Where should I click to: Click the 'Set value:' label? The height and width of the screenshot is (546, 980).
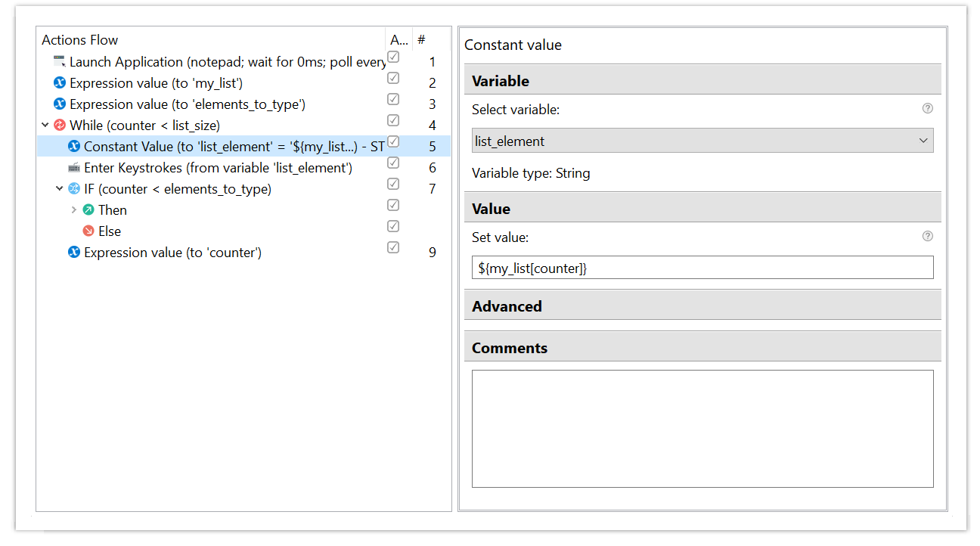[500, 237]
